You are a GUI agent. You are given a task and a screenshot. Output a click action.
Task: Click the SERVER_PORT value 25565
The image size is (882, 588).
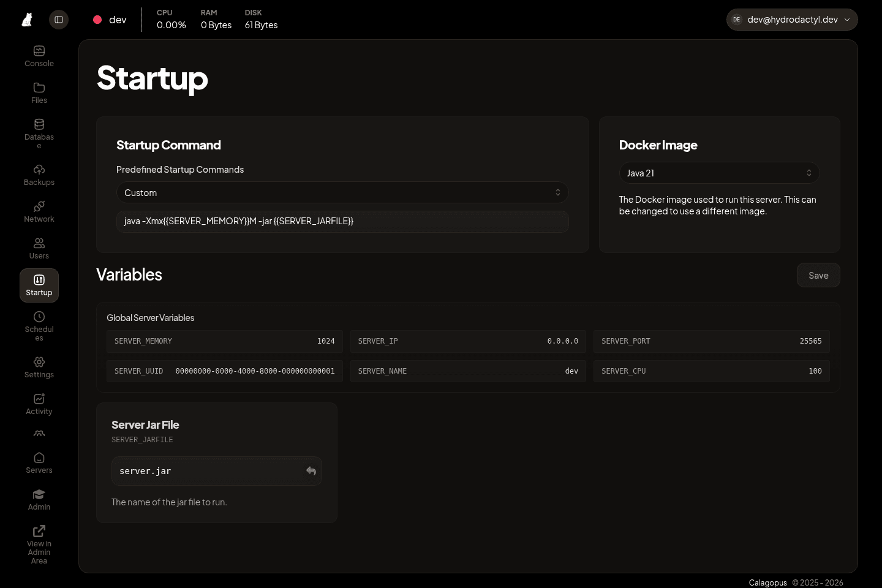coord(810,341)
